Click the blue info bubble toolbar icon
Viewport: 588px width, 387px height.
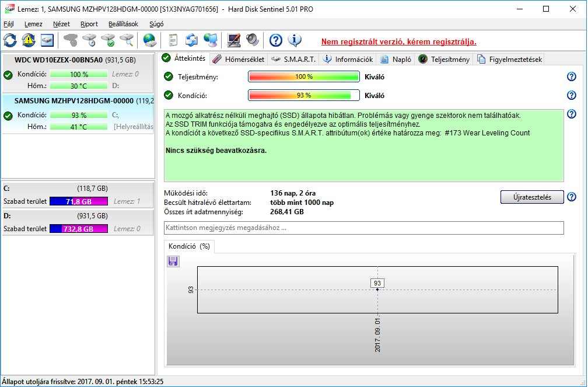coord(295,40)
